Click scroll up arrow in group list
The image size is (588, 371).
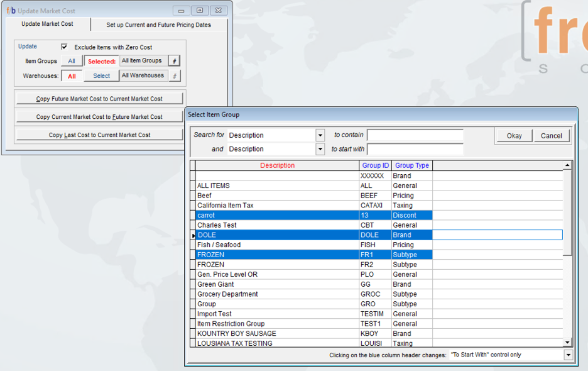pyautogui.click(x=567, y=165)
